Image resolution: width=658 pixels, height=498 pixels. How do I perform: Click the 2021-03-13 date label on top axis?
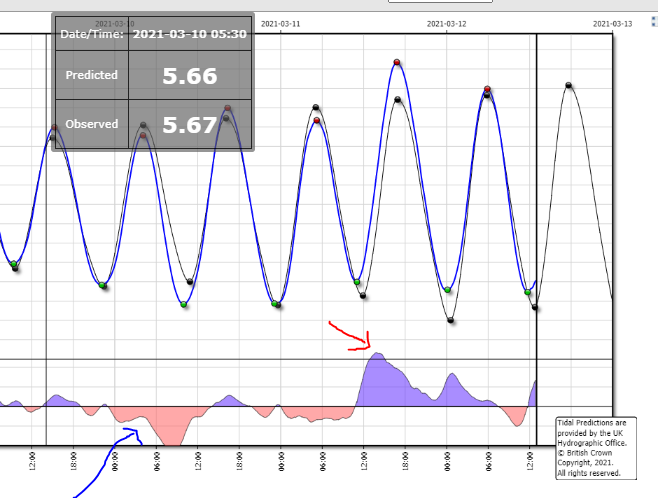point(612,22)
